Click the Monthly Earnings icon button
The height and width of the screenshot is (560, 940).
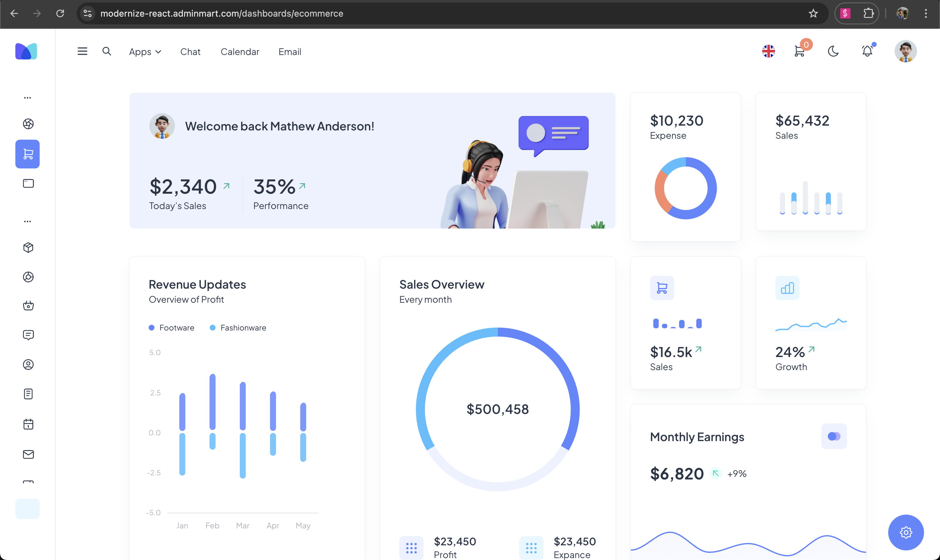834,436
